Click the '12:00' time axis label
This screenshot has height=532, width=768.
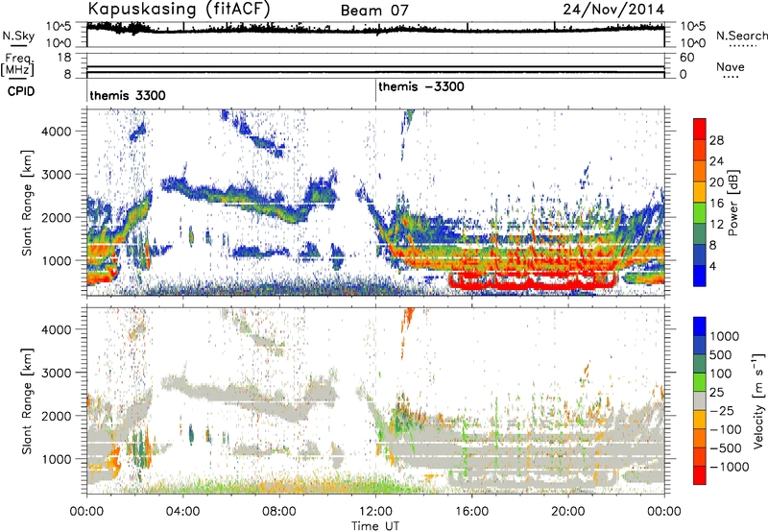(x=375, y=512)
